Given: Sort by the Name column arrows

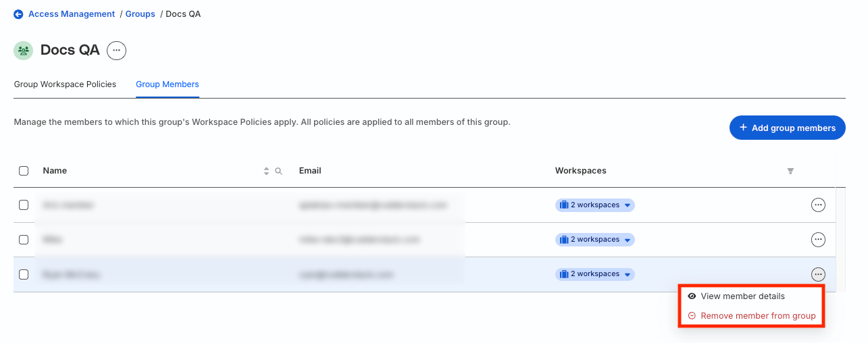Looking at the screenshot, I should tap(266, 171).
